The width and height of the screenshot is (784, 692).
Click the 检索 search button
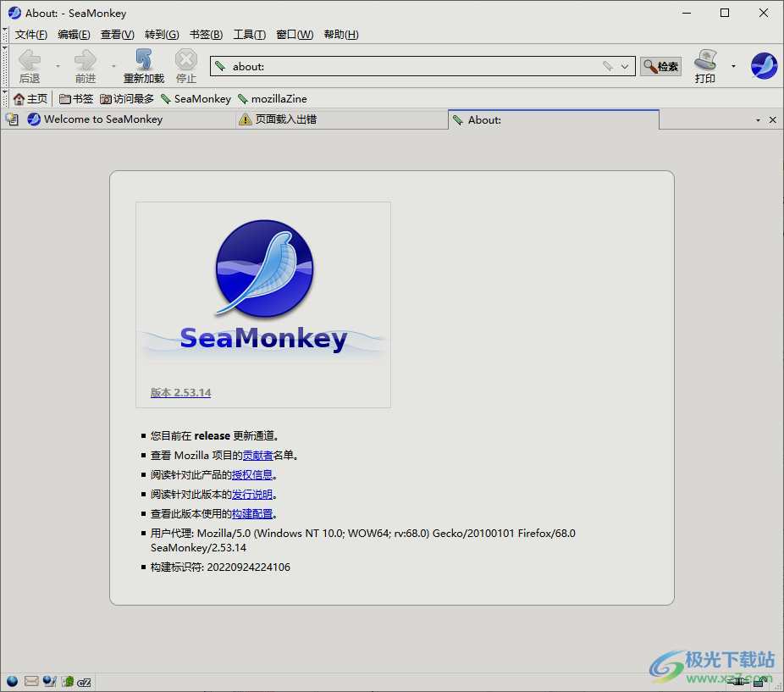pos(661,66)
